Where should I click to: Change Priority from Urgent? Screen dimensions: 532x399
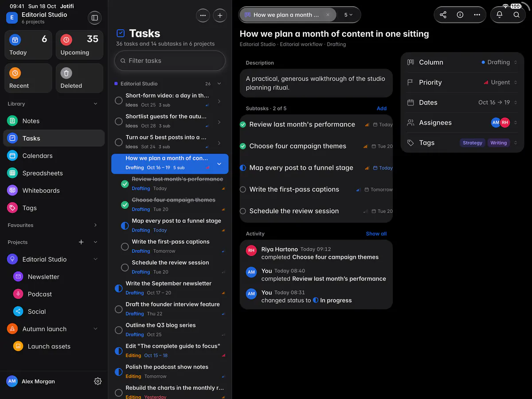coord(501,82)
